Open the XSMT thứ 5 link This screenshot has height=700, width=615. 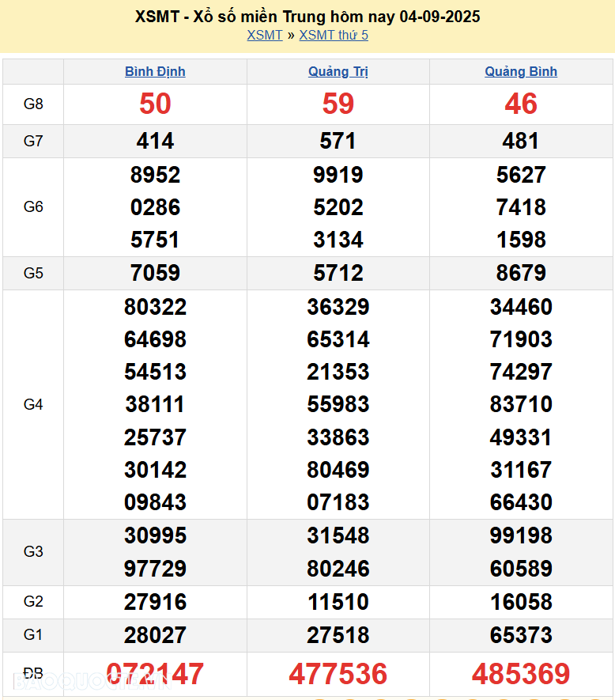[334, 35]
